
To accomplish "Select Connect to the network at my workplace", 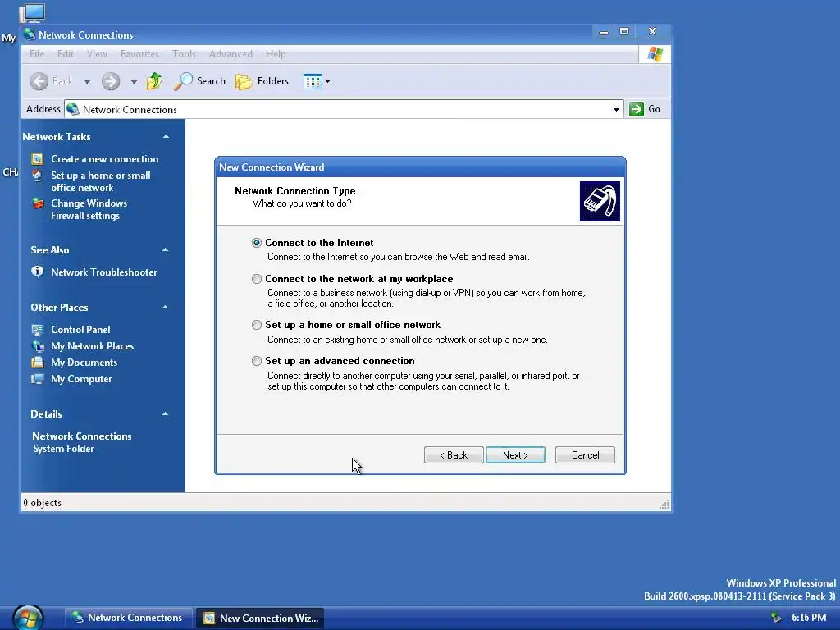I will coord(257,279).
